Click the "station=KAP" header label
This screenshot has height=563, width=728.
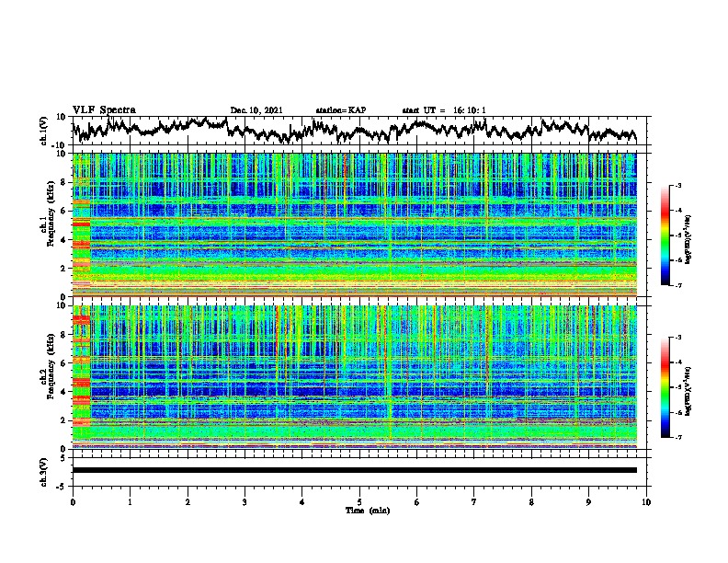[x=341, y=110]
